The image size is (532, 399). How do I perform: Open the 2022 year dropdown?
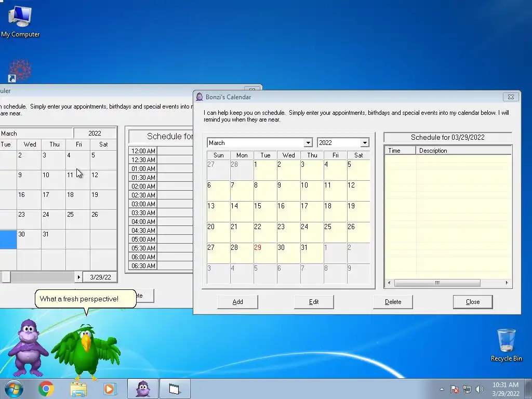tap(365, 142)
